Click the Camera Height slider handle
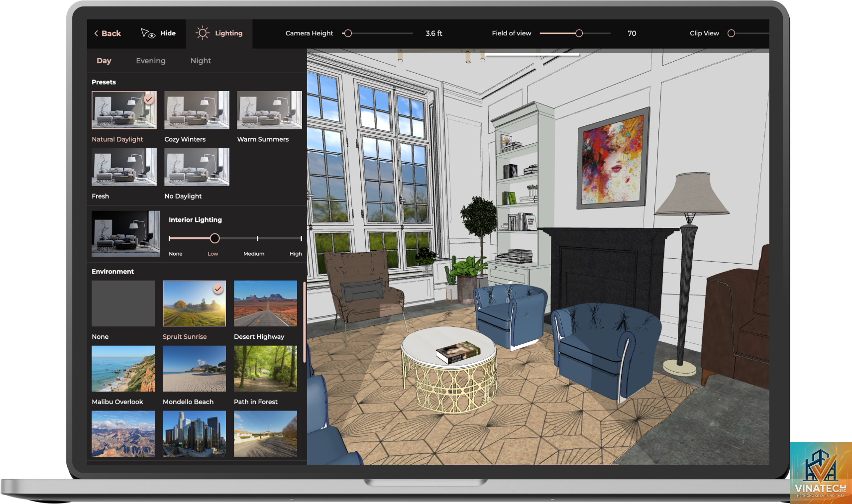Image resolution: width=852 pixels, height=504 pixels. [x=348, y=33]
